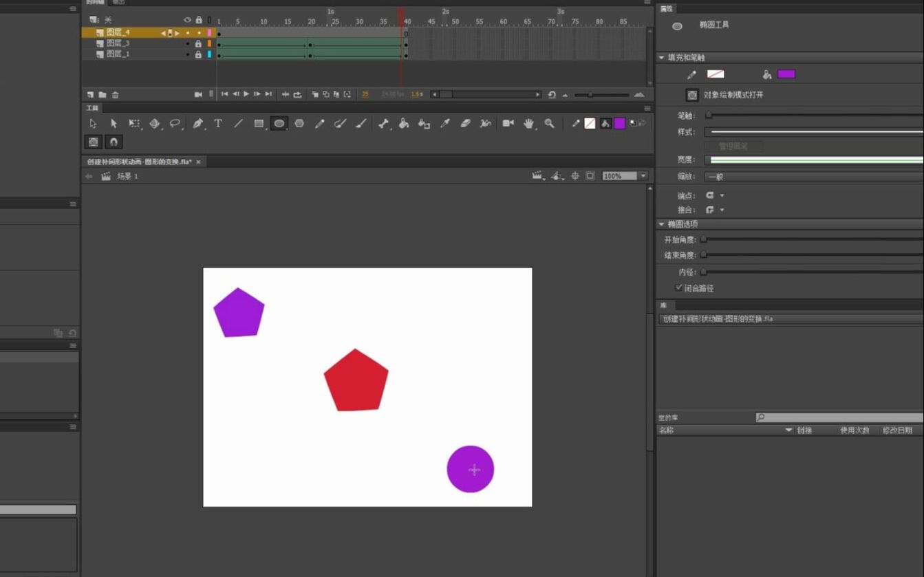Screen dimensions: 924x577
Task: Select the Hand tool
Action: tap(528, 124)
